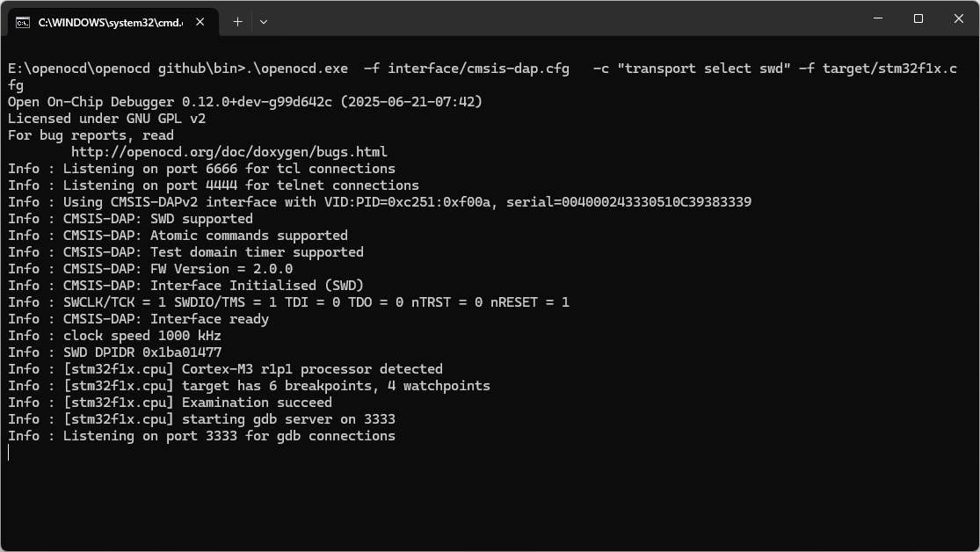Click the cmd icon in the tab
This screenshot has width=980, height=552.
23,23
